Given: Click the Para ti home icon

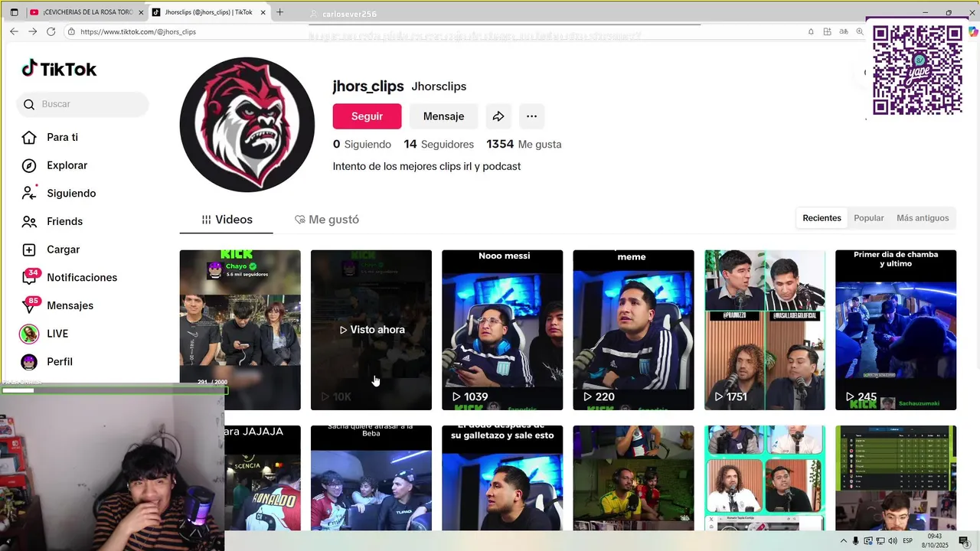Looking at the screenshot, I should coord(29,138).
